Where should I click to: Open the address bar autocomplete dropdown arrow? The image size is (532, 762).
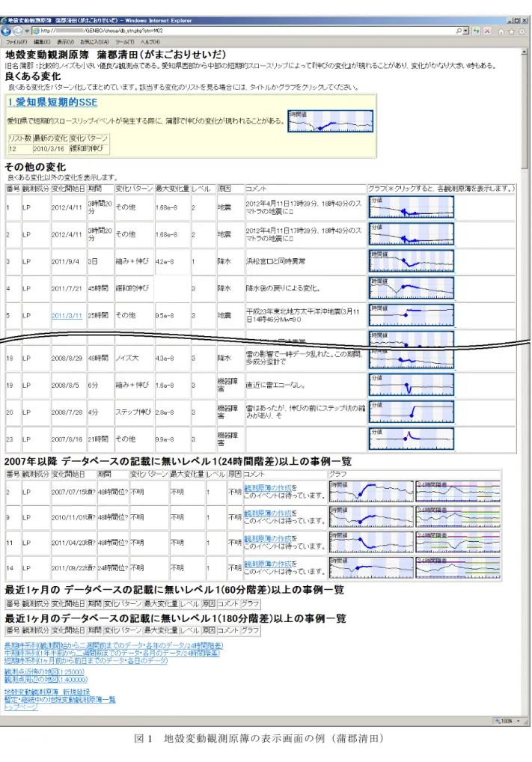tap(466, 31)
